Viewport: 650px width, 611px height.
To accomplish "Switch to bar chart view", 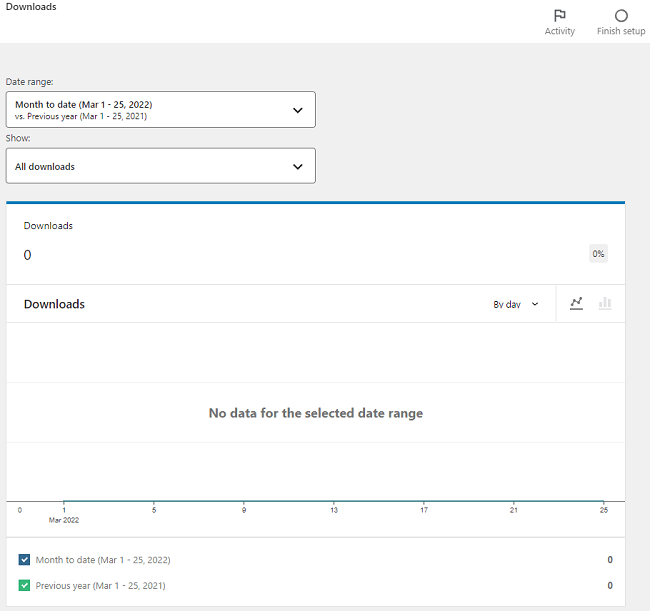I will click(x=605, y=304).
